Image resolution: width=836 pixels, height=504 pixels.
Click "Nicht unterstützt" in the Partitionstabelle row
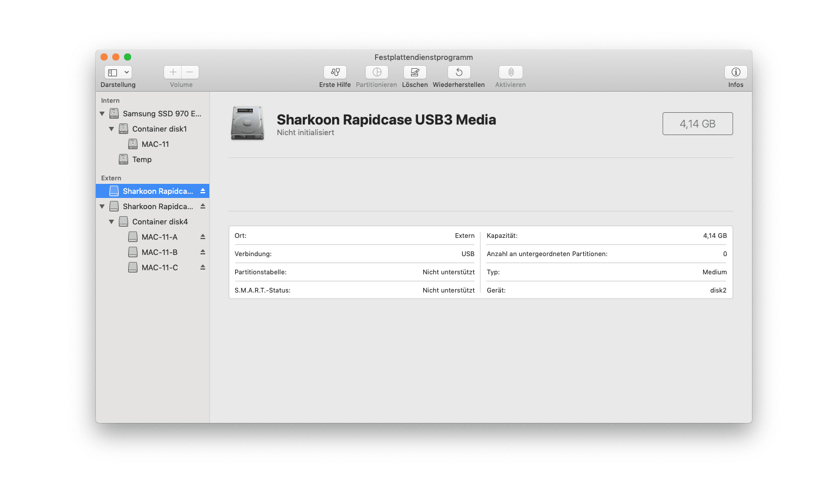449,272
